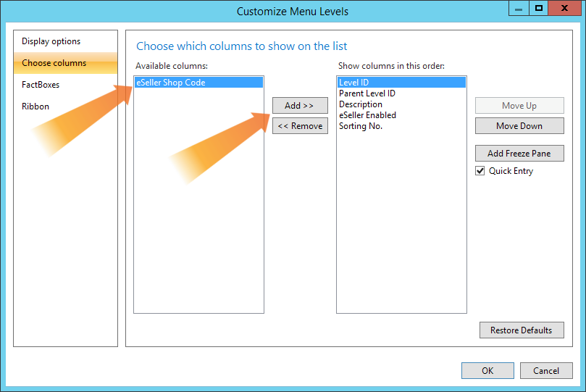Select Parent Level ID column entry
Image resolution: width=586 pixels, height=392 pixels.
401,93
